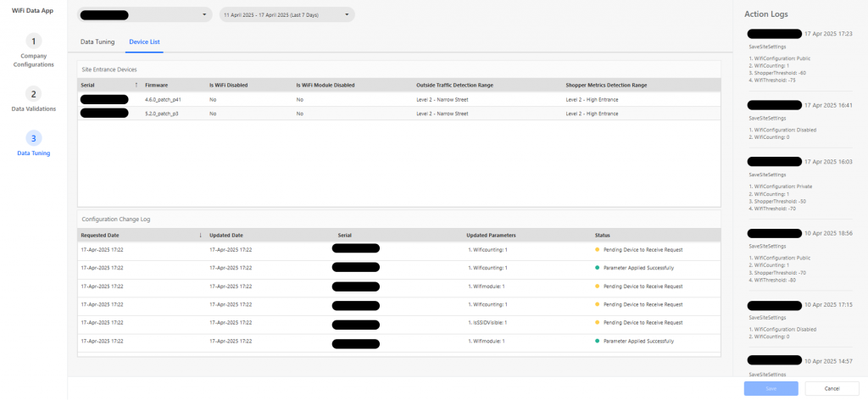Open step 2 Data Validations

pos(32,93)
